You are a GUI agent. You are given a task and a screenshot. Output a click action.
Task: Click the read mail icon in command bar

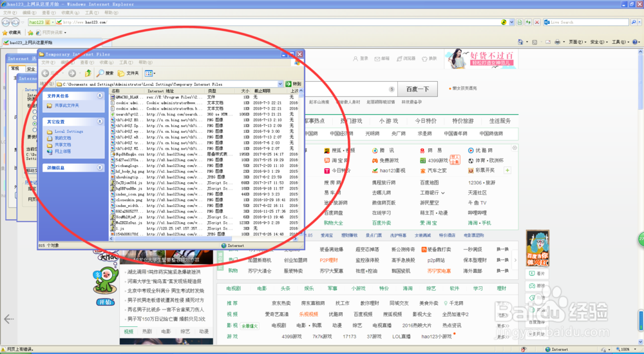[547, 42]
